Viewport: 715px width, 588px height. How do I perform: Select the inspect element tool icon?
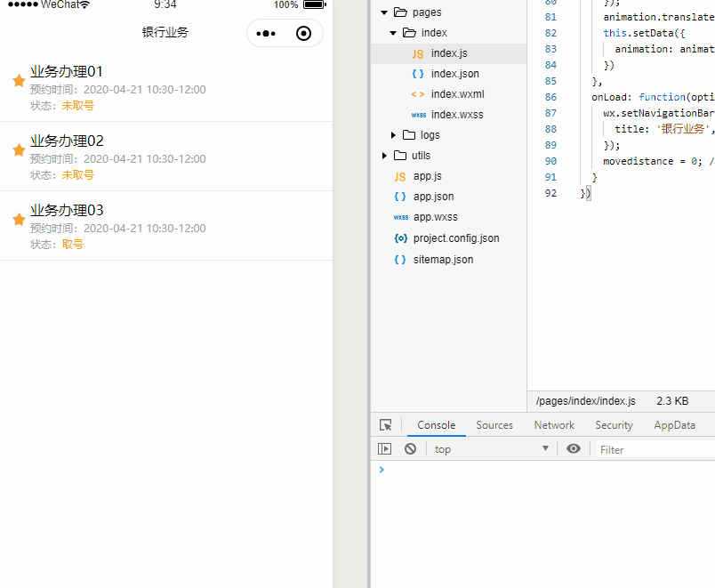click(385, 424)
